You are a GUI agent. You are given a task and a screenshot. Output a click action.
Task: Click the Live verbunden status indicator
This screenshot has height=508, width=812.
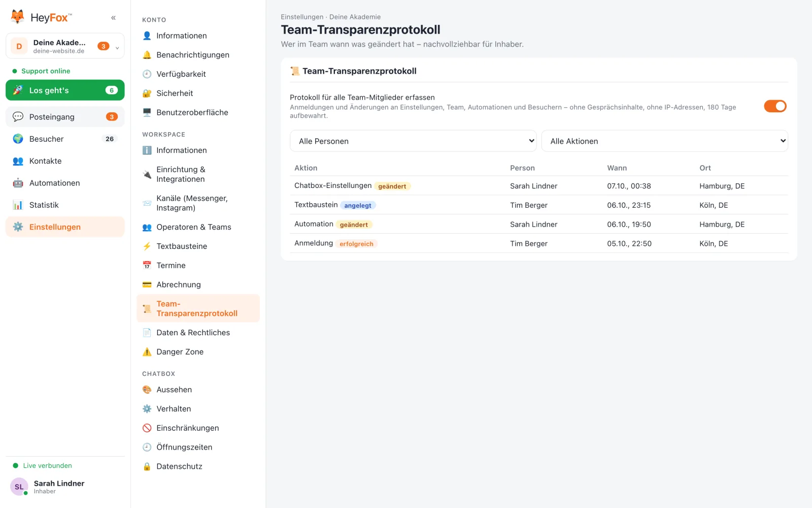click(43, 466)
